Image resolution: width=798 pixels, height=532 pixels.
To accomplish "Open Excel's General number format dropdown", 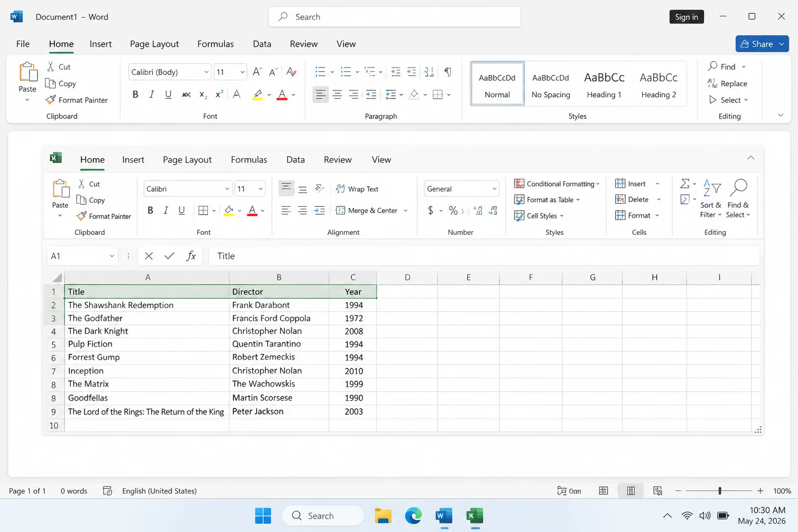I will click(494, 189).
